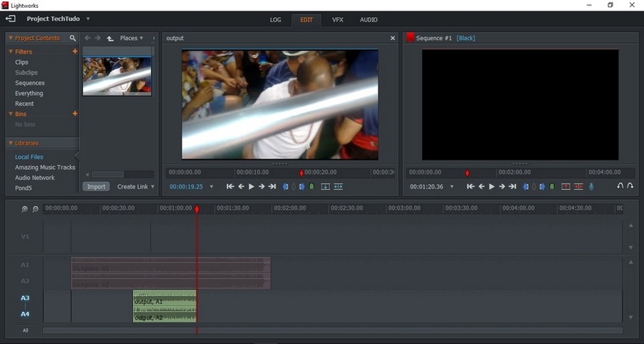Switch to the LOG tab

coord(276,20)
